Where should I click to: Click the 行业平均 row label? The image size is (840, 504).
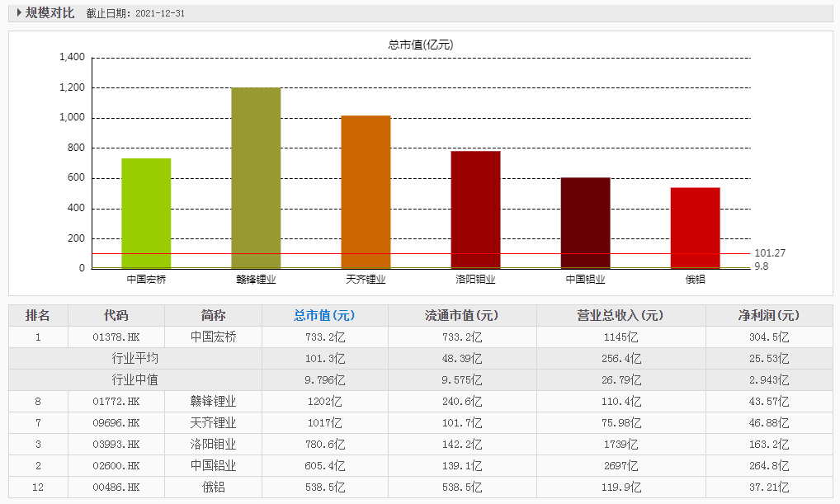click(135, 358)
